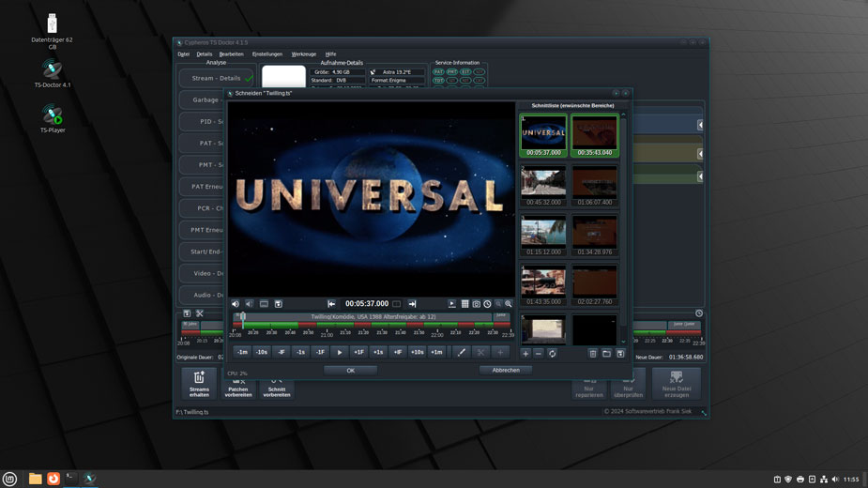Viewport: 868px width, 488px height.
Task: Advance one frame with +1F
Action: [358, 352]
